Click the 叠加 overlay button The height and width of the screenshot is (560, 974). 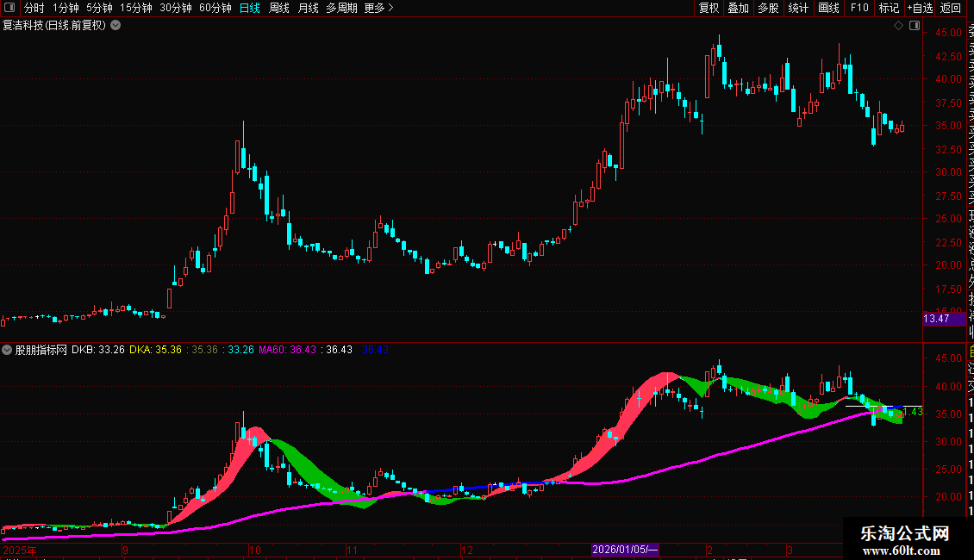tap(739, 8)
